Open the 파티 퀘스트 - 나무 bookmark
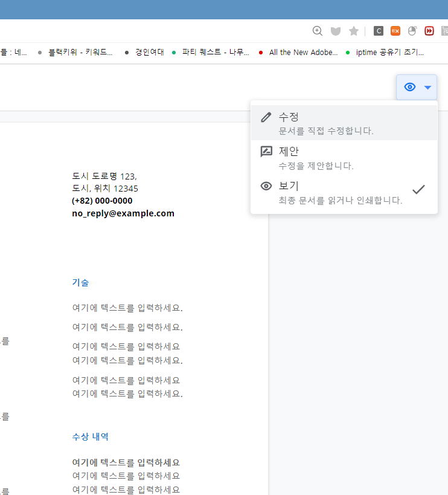448x495 pixels. click(x=211, y=53)
